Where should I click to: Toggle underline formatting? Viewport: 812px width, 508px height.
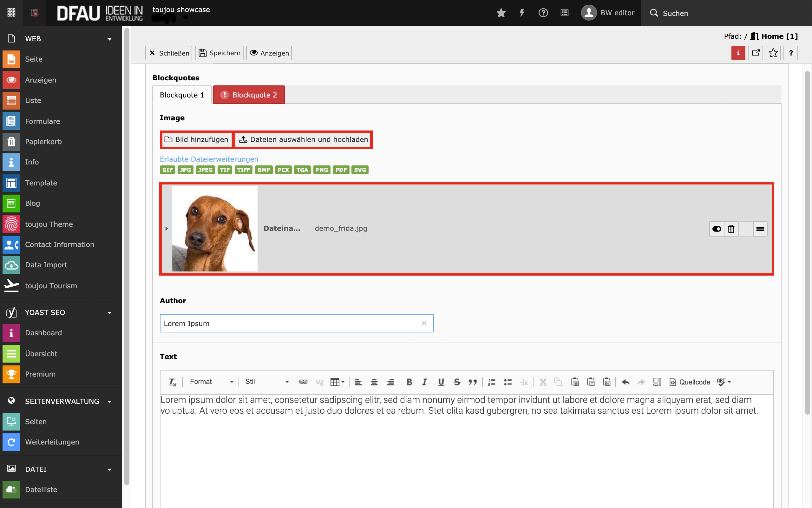point(441,382)
